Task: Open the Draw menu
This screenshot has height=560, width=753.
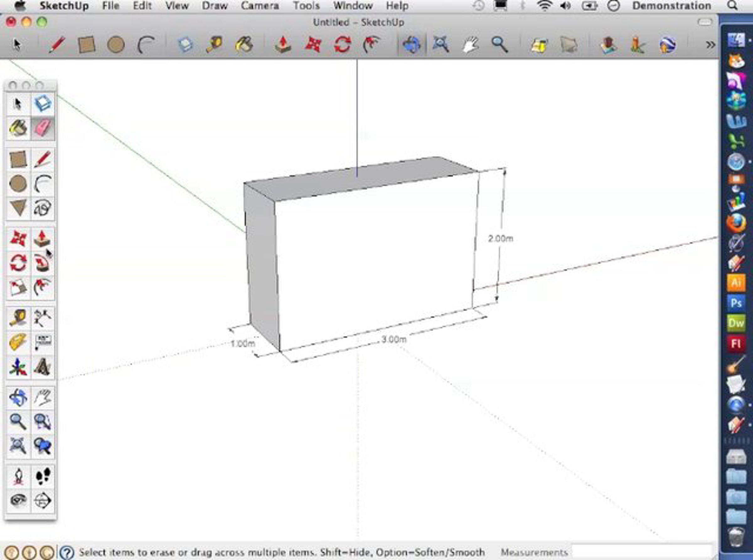Action: tap(214, 6)
